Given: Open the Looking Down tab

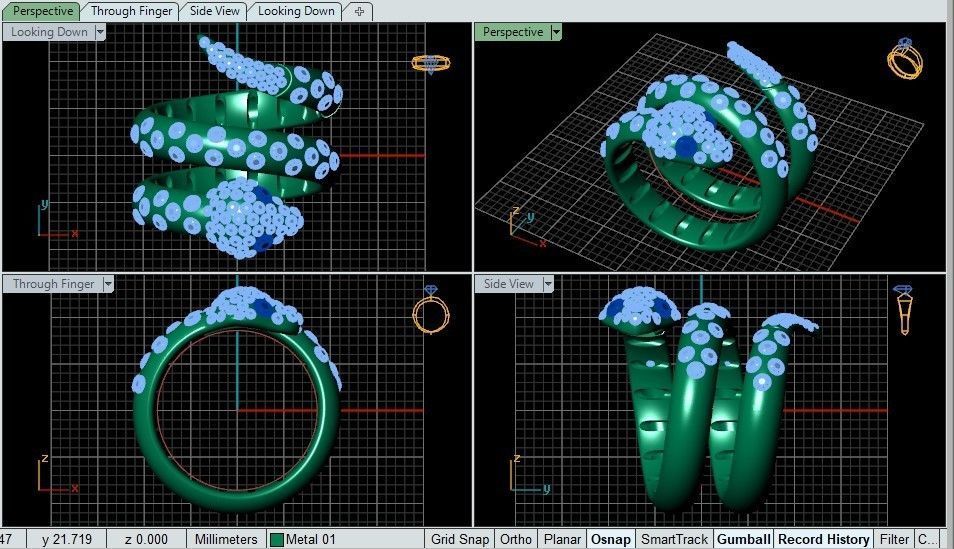Looking at the screenshot, I should [x=296, y=11].
